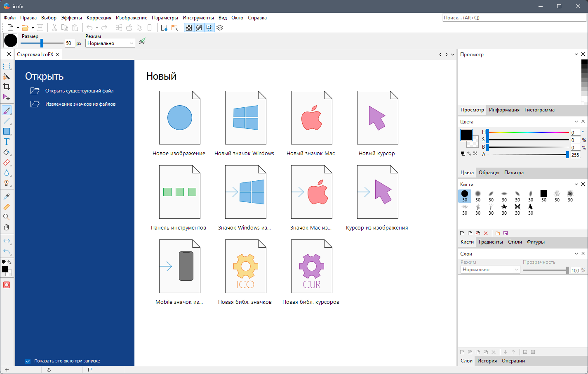This screenshot has width=588, height=374.
Task: Activate the Zoom tool
Action: (7, 217)
